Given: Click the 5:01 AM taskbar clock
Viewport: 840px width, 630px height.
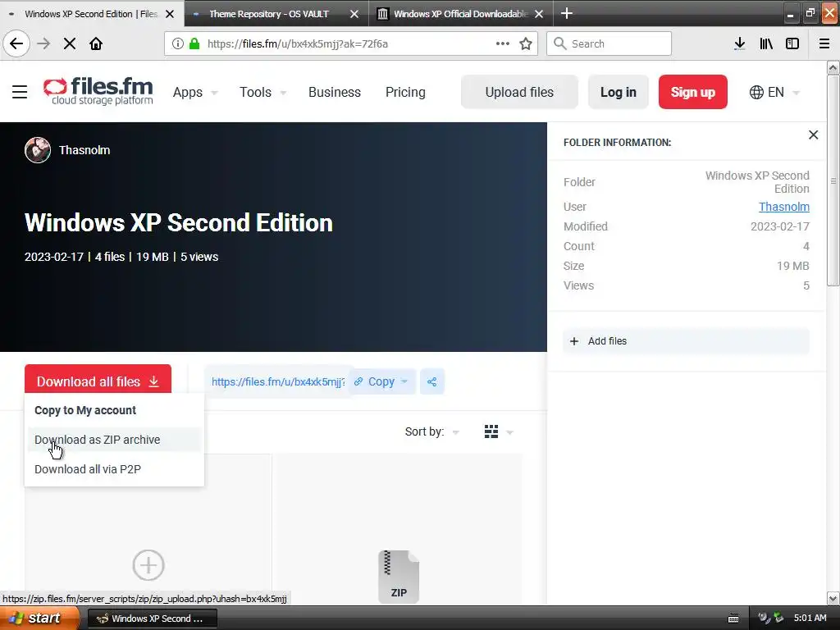Looking at the screenshot, I should click(x=810, y=619).
